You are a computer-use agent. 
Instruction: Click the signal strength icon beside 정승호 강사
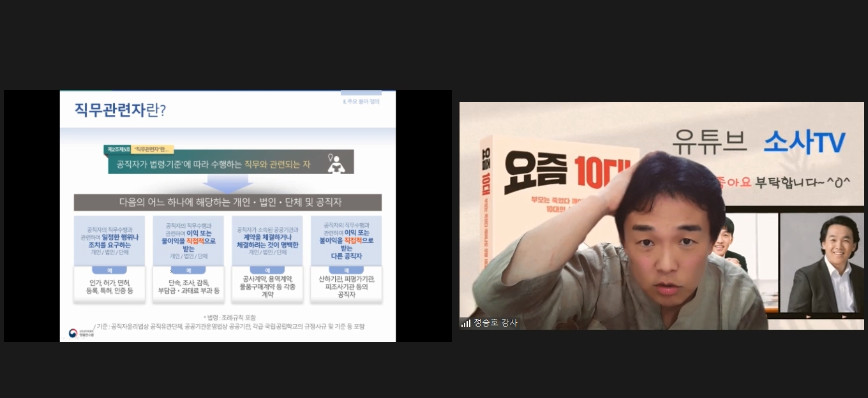[x=465, y=323]
